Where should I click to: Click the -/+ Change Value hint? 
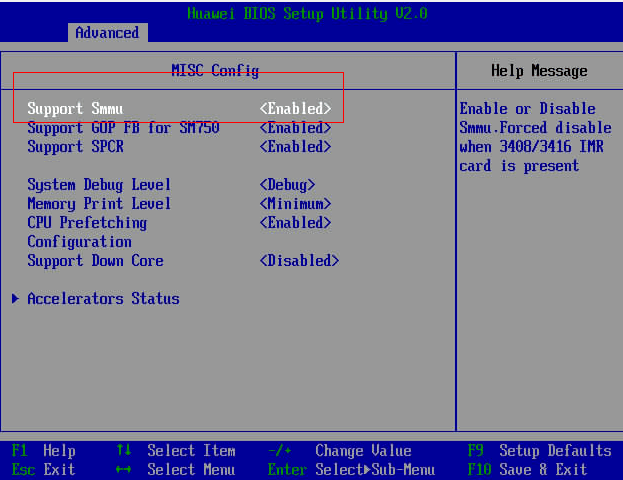[x=340, y=451]
